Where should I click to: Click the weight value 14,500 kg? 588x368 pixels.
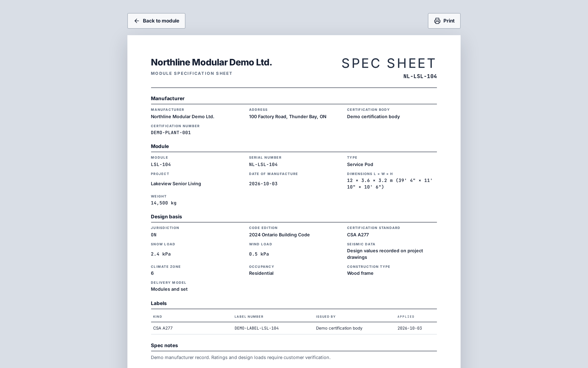click(x=164, y=203)
